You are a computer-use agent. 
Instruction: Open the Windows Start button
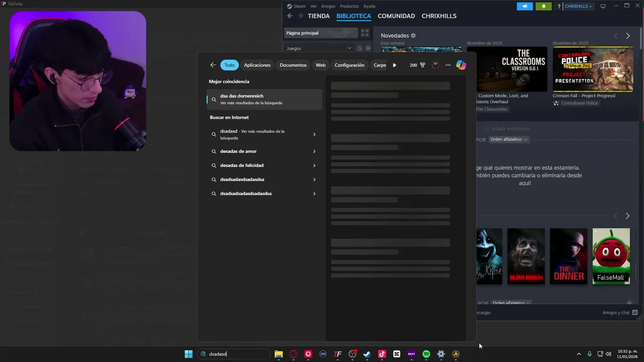tap(189, 354)
